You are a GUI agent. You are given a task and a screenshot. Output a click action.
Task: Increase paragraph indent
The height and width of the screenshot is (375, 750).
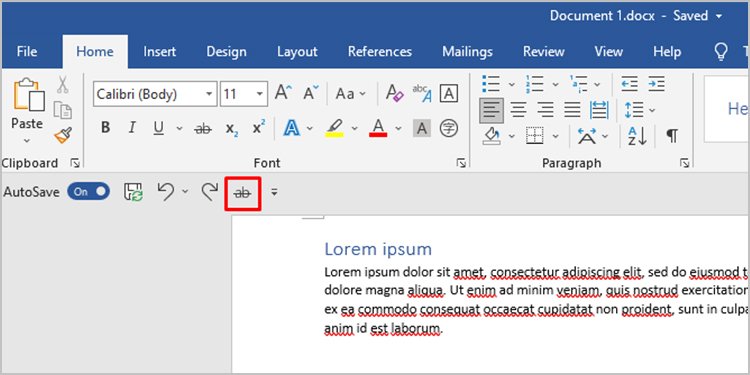tap(657, 84)
